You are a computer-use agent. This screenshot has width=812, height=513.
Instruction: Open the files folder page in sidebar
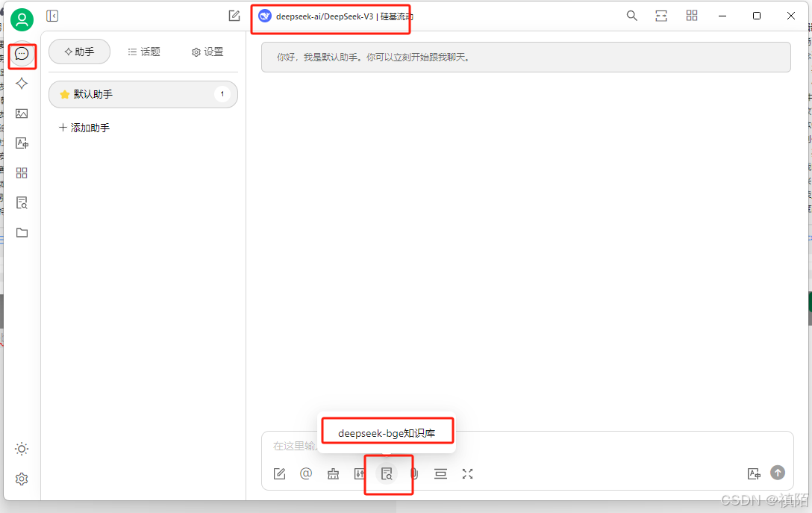22,233
